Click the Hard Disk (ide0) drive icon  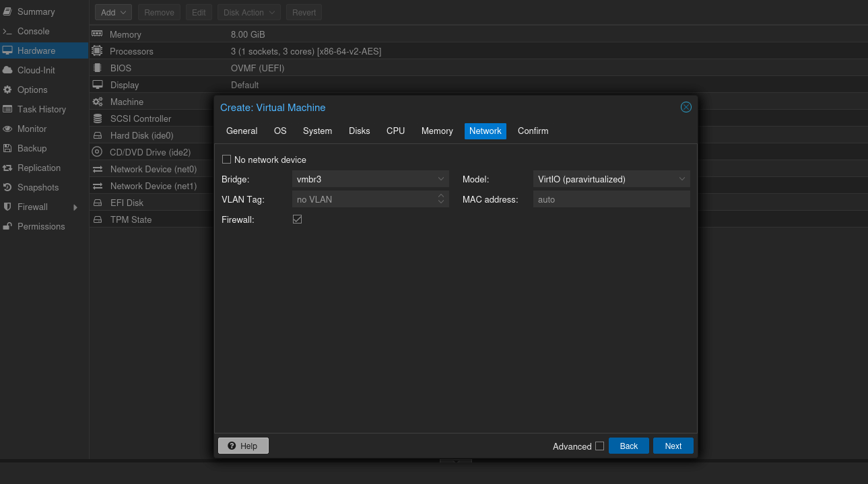pos(98,135)
